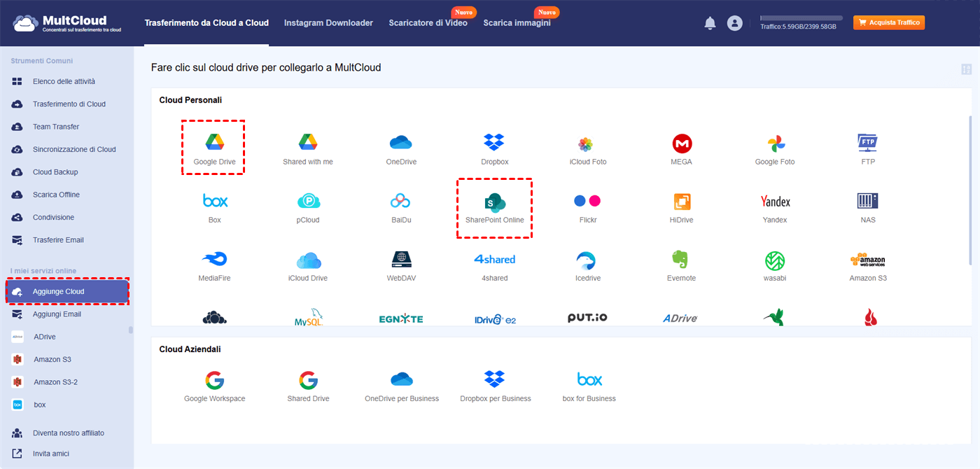Switch to Instagram Downloader tab

[328, 23]
